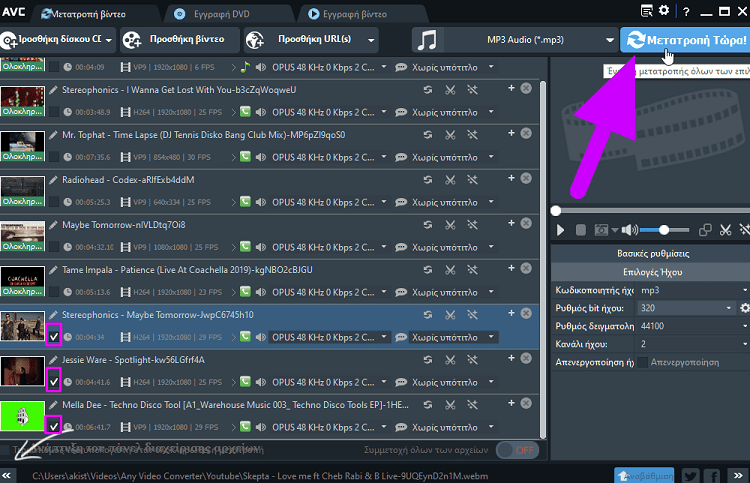750x483 pixels.
Task: Rename Radiohead - Codex with pencil icon
Action: coord(54,180)
